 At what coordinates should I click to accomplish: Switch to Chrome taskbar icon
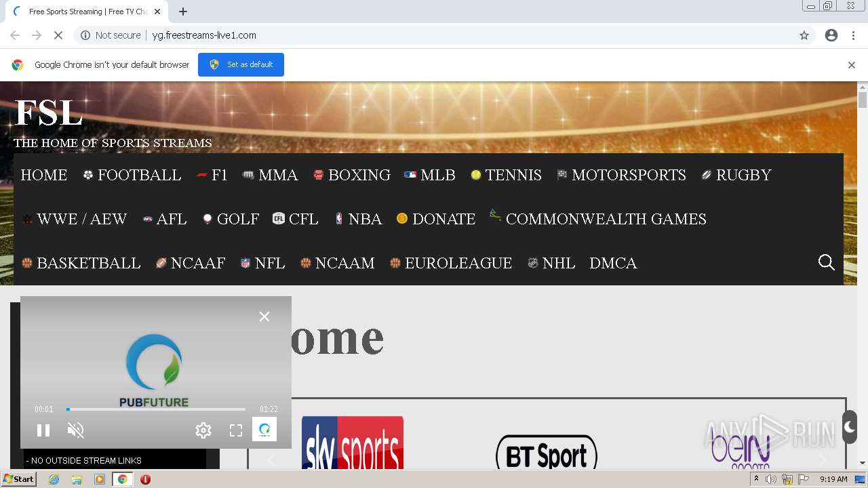coord(122,479)
